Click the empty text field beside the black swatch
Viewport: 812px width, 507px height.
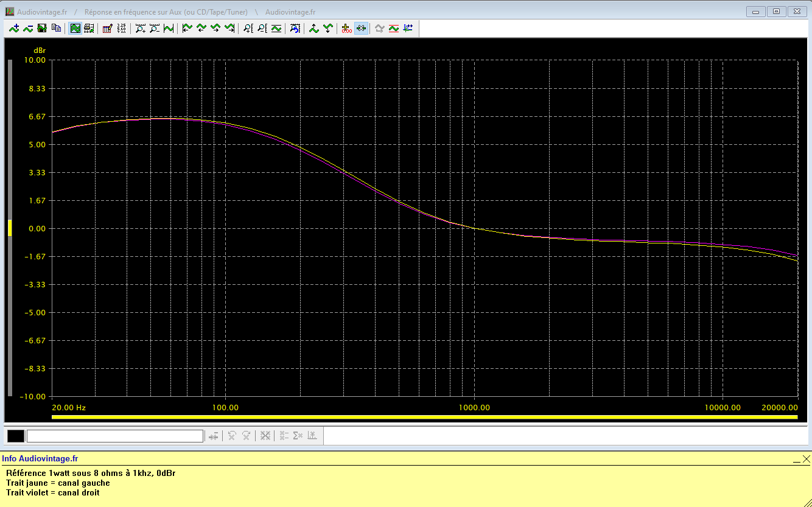(115, 436)
